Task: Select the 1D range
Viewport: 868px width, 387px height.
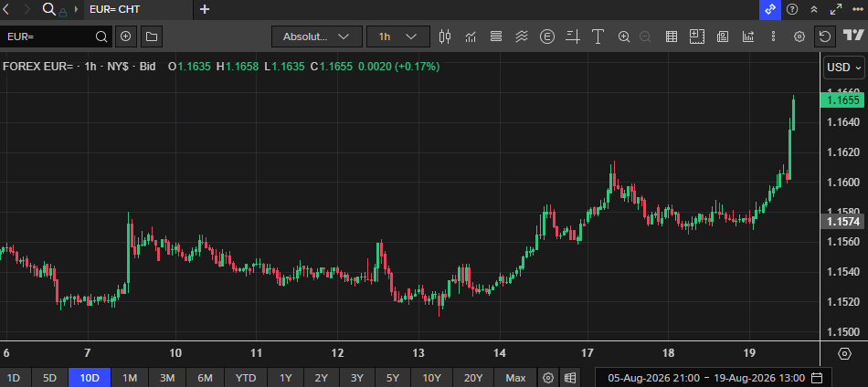Action: [x=14, y=378]
